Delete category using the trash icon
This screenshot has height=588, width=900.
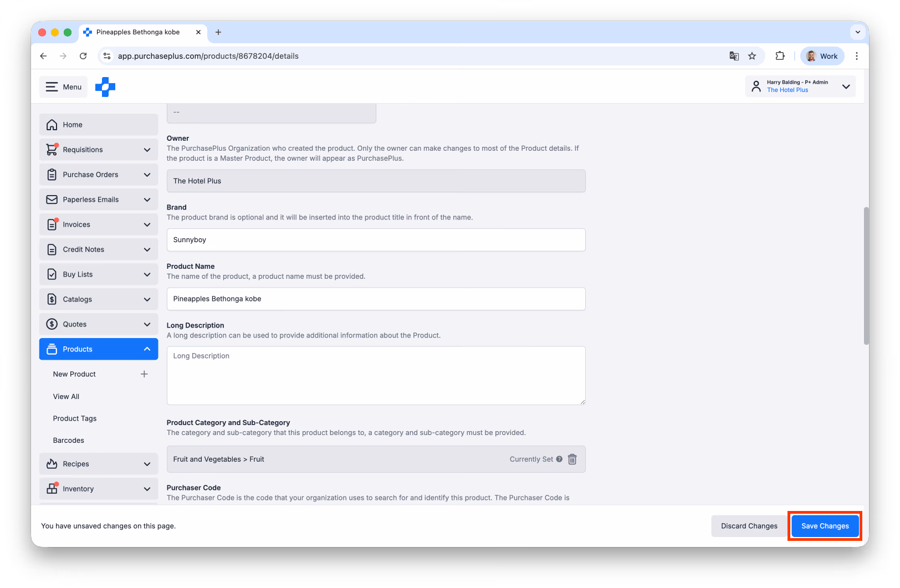pyautogui.click(x=572, y=459)
